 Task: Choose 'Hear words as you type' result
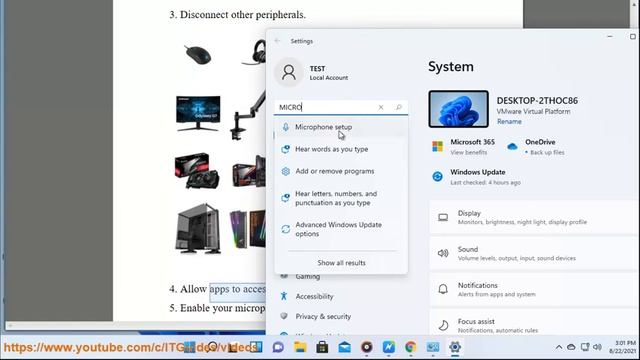coord(341,149)
